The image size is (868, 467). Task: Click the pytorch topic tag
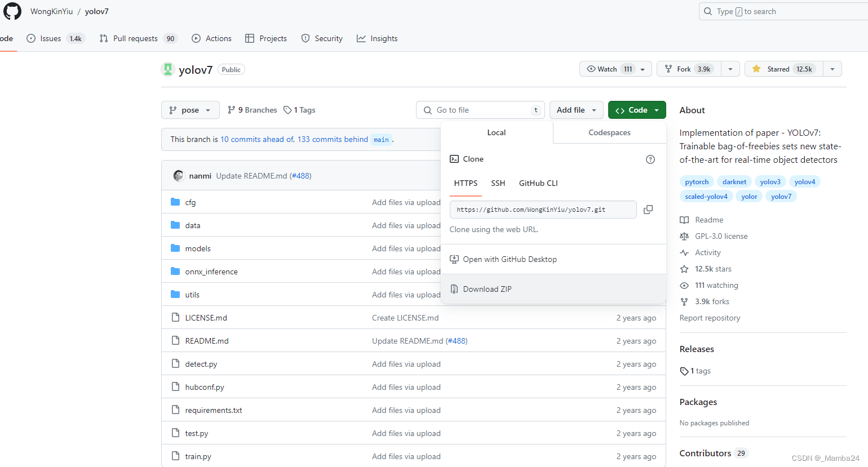click(x=697, y=182)
